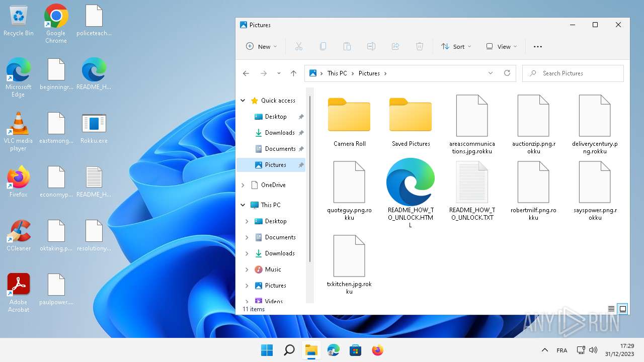The width and height of the screenshot is (644, 362).
Task: Select Pictures under Quick access
Action: [271, 165]
